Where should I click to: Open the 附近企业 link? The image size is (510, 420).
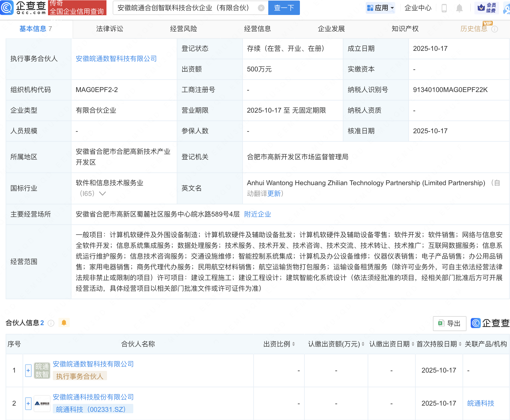(257, 214)
